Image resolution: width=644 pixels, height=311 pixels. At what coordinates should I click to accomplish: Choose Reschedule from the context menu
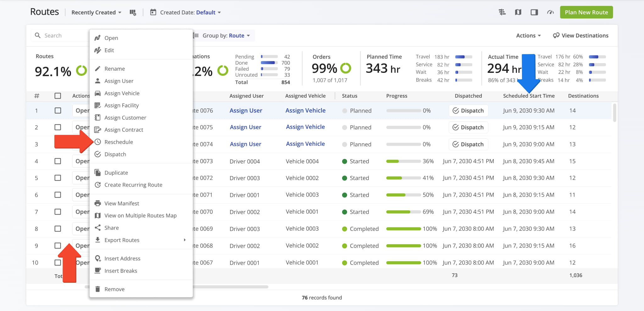point(119,142)
